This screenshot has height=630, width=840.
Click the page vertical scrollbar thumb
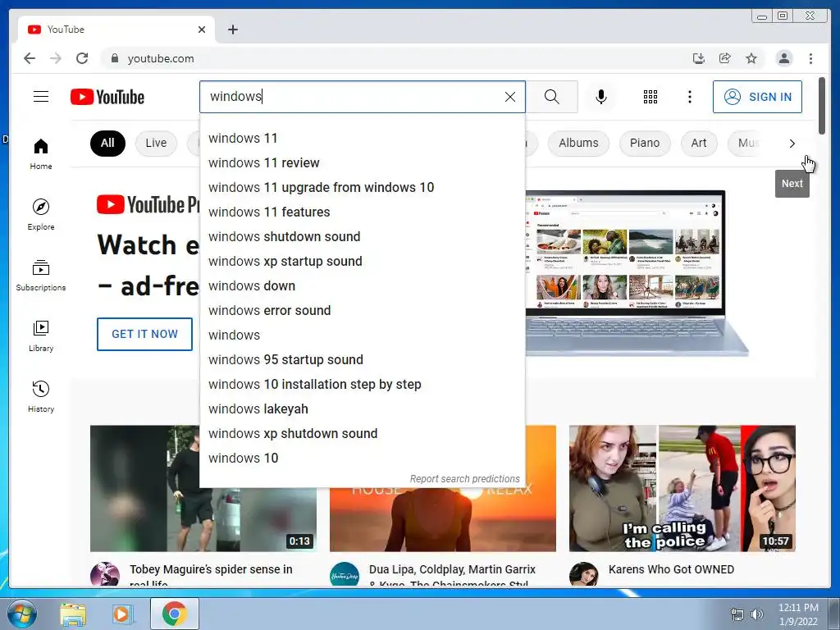point(822,106)
